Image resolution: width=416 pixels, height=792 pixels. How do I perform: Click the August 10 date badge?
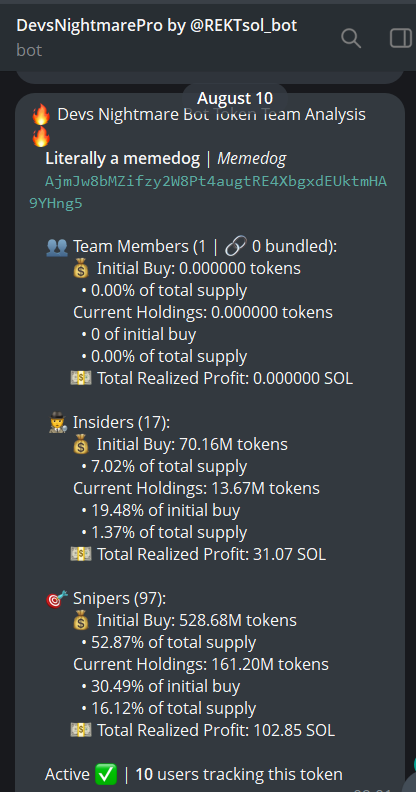point(235,98)
